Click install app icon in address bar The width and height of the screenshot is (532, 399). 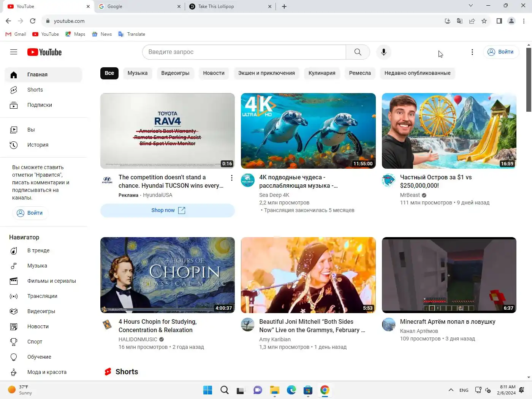point(448,21)
